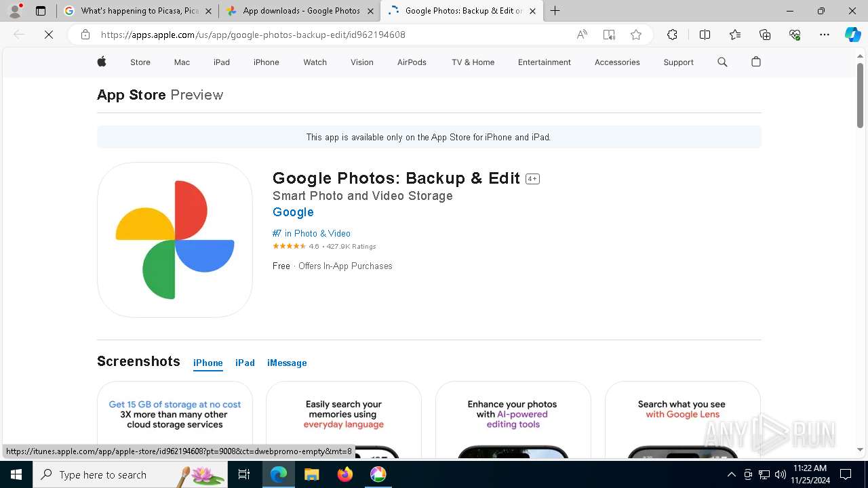Open the Support menu item
Image resolution: width=868 pixels, height=488 pixels.
tap(678, 62)
